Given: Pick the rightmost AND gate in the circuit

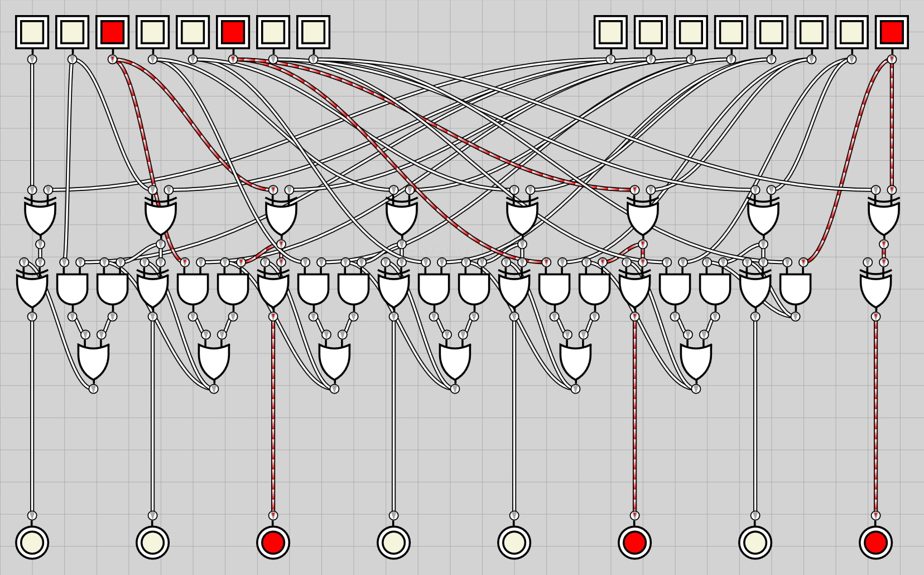Looking at the screenshot, I should 795,289.
